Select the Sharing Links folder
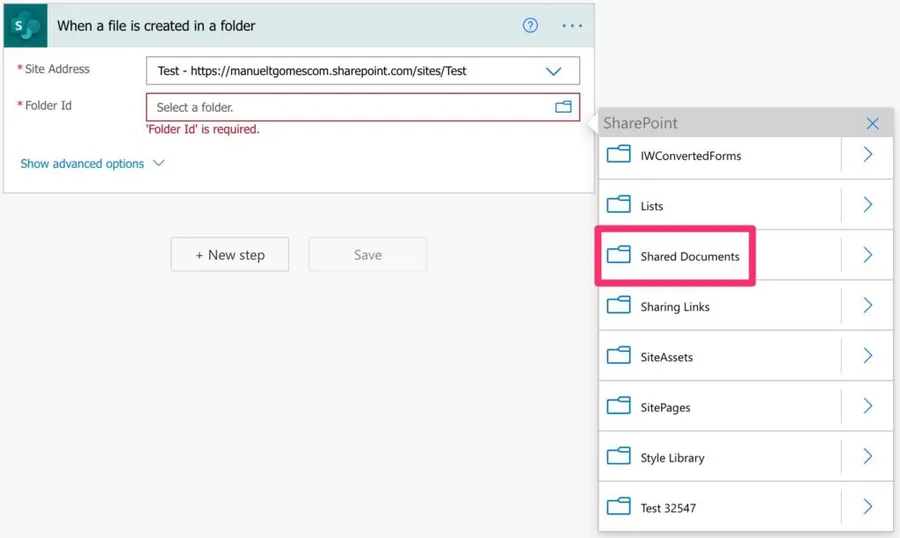Viewport: 900px width, 538px height. pyautogui.click(x=675, y=307)
